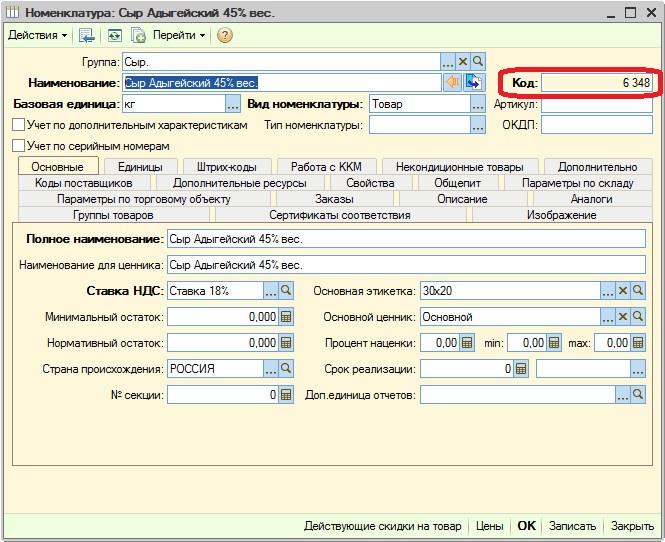The height and width of the screenshot is (542, 665).
Task: Open Базовая единица selection ellipsis button
Action: coord(233,104)
